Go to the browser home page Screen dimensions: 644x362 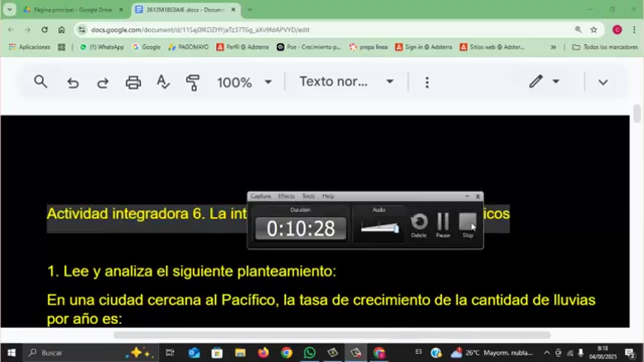pyautogui.click(x=61, y=30)
